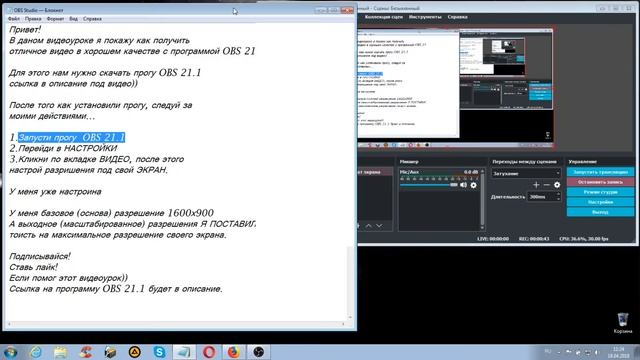Open Mic/Aux gear settings
Image resolution: width=640 pixels, height=360 pixels.
click(473, 185)
